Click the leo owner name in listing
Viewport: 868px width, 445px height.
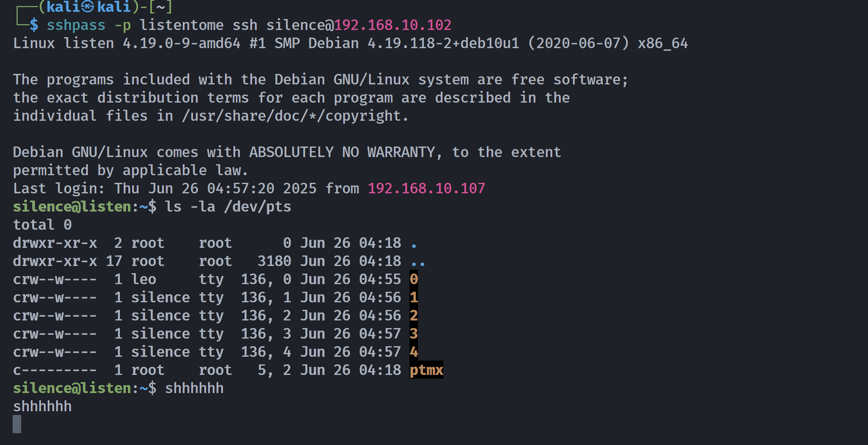pos(144,279)
